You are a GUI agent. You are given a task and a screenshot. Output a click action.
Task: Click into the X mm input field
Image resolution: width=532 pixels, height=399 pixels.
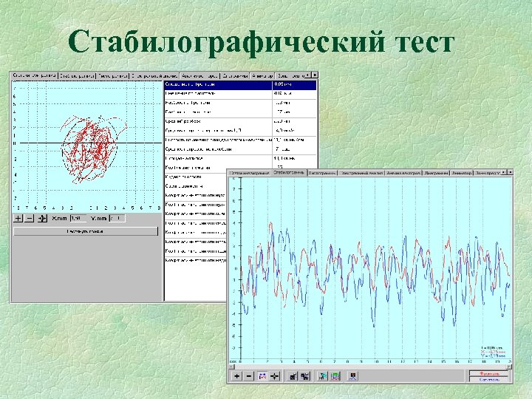click(x=78, y=219)
